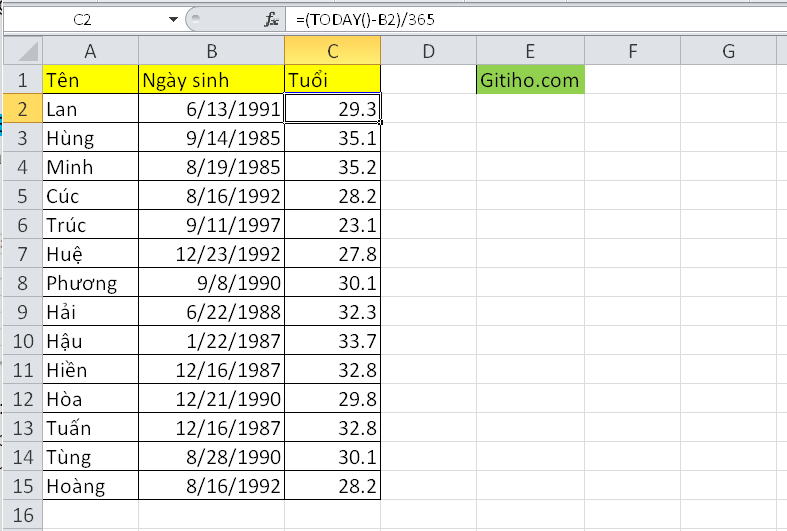787x531 pixels.
Task: Select the date cell 12/23/1992
Action: pyautogui.click(x=211, y=254)
